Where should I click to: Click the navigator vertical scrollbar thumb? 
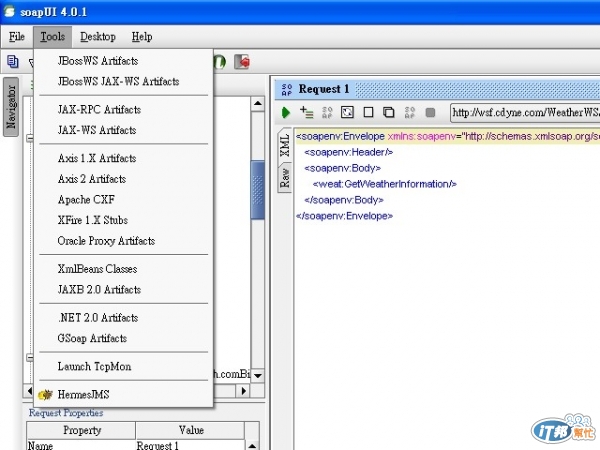[258, 190]
